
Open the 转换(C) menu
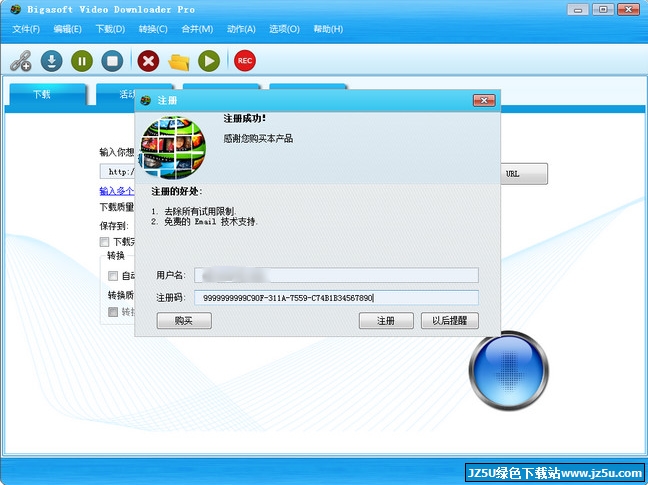(x=153, y=29)
